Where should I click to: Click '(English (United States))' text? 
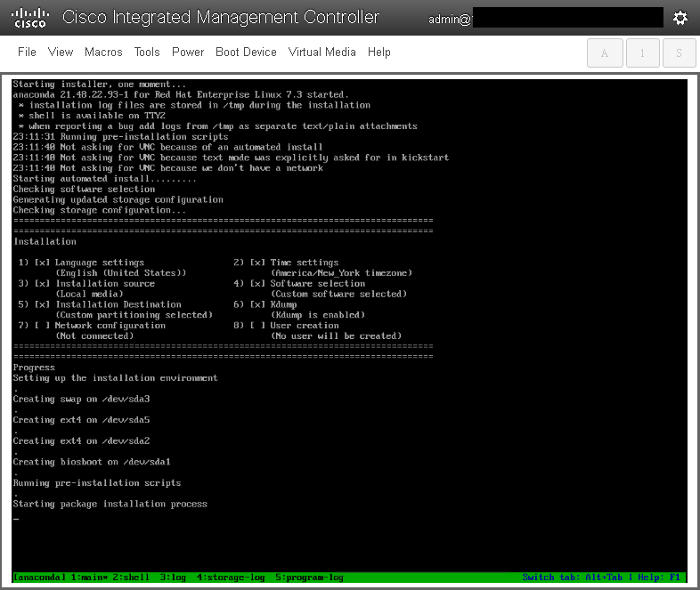pyautogui.click(x=121, y=273)
